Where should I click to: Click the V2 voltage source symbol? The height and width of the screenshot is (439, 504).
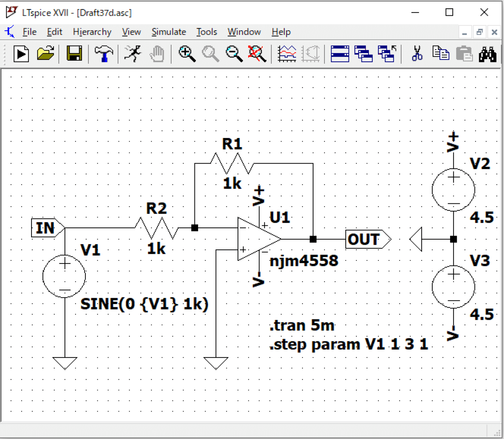[x=453, y=190]
